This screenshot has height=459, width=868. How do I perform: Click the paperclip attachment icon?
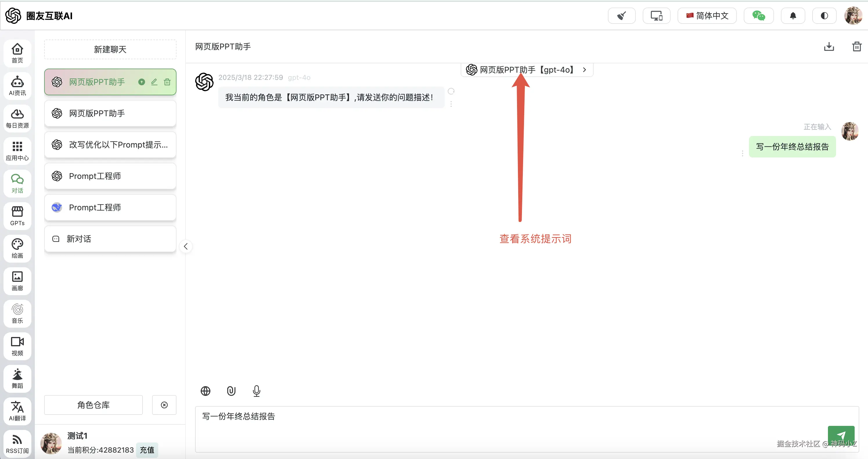pos(231,391)
